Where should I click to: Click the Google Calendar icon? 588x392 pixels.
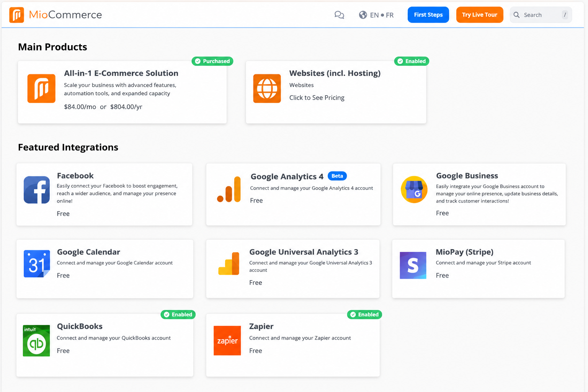37,264
